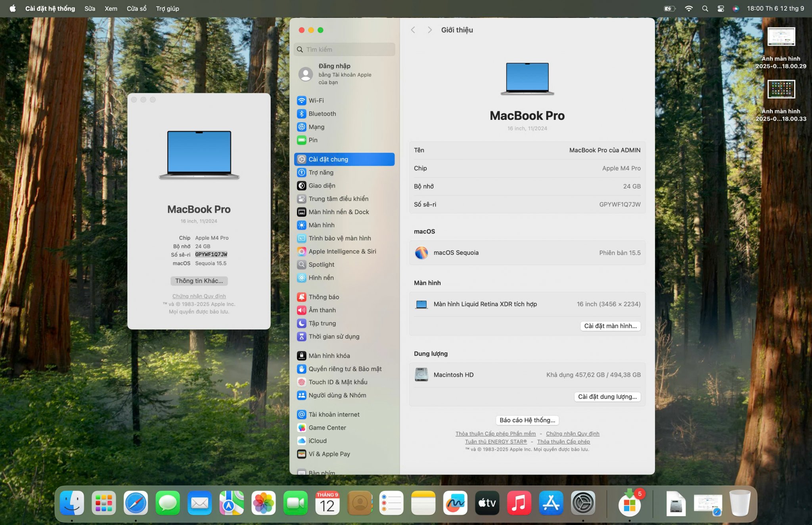Select Bluetooth in the settings sidebar

[x=322, y=113]
